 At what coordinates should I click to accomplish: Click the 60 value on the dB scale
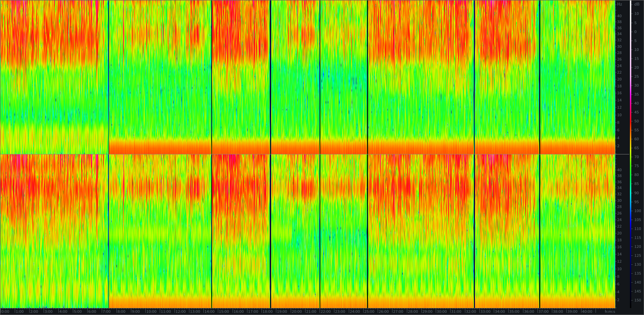636,139
